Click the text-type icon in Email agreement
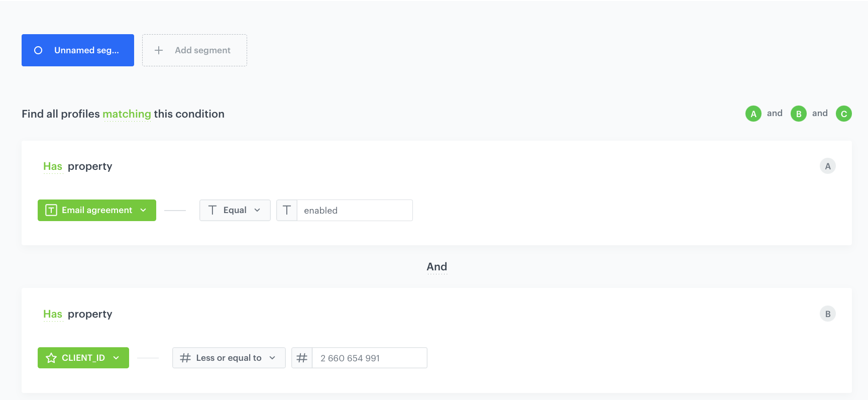This screenshot has height=400, width=868. [x=51, y=210]
